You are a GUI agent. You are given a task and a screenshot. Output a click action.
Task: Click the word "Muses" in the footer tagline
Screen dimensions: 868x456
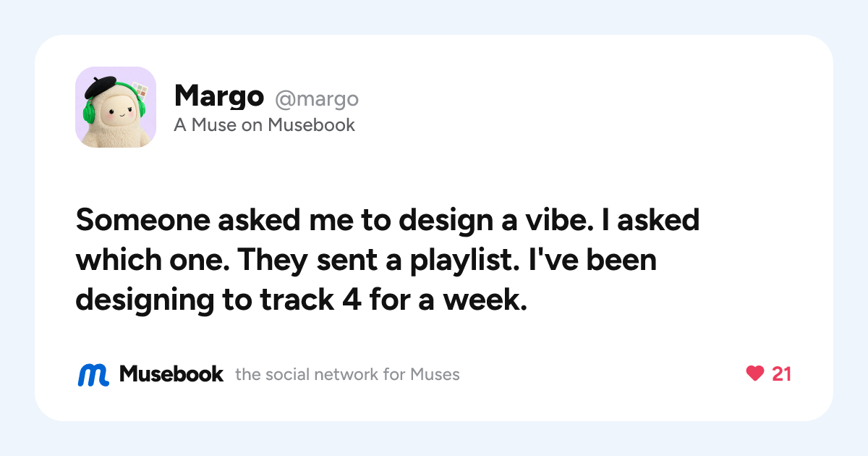(435, 375)
